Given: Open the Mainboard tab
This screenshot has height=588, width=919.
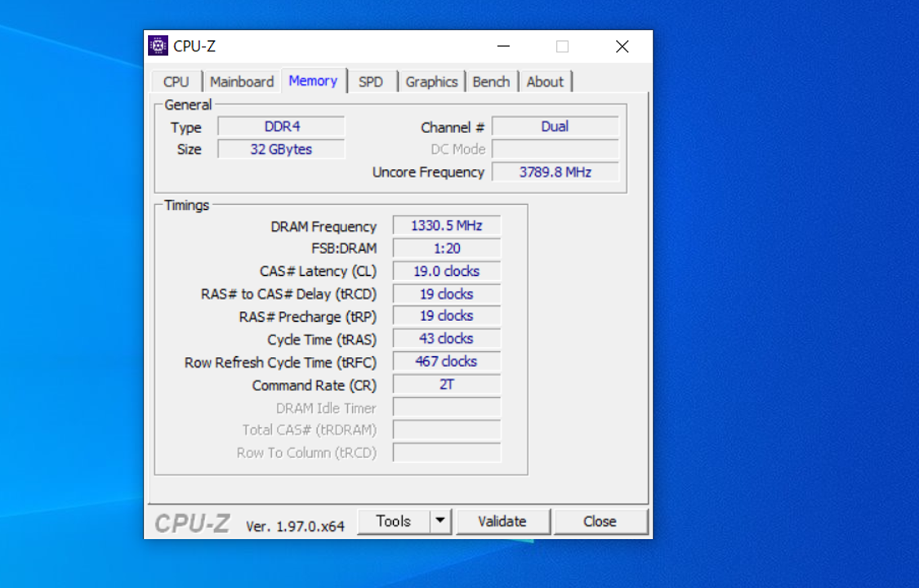Looking at the screenshot, I should [242, 82].
